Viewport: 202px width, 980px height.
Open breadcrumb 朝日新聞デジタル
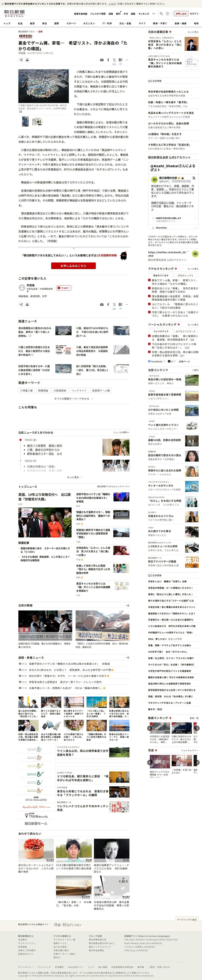click(x=27, y=32)
